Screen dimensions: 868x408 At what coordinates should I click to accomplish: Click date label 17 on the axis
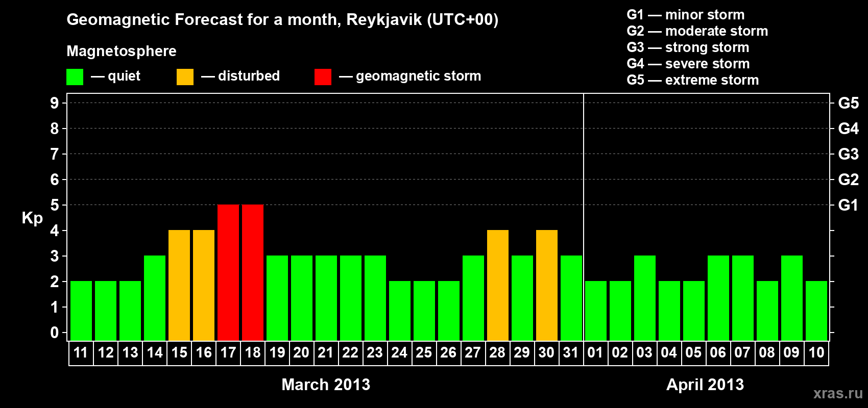(228, 353)
